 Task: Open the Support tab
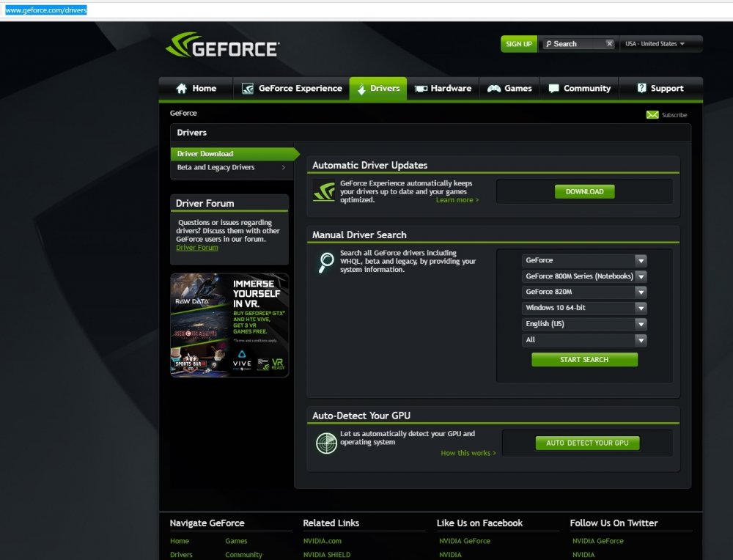tap(660, 89)
